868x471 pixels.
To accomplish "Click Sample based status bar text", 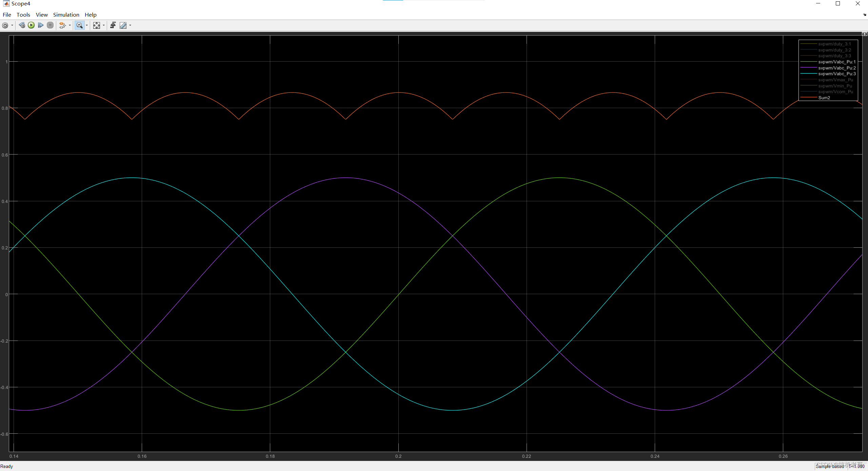I will (x=830, y=467).
